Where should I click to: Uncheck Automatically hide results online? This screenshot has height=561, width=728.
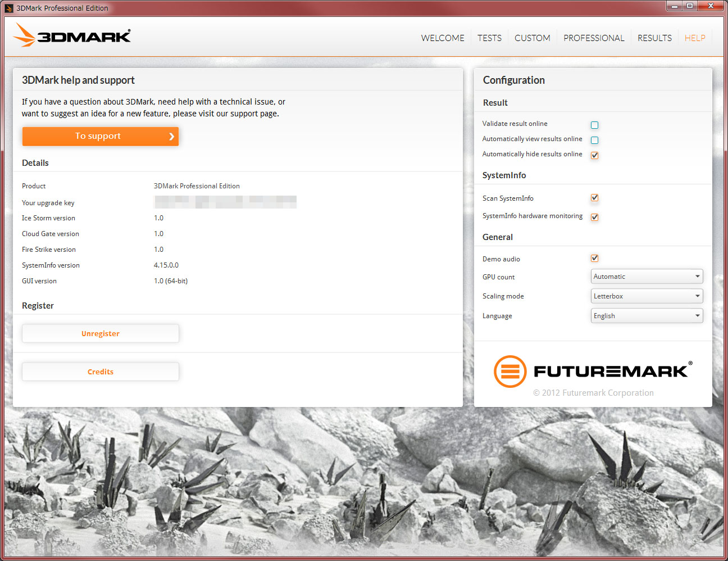click(x=594, y=155)
